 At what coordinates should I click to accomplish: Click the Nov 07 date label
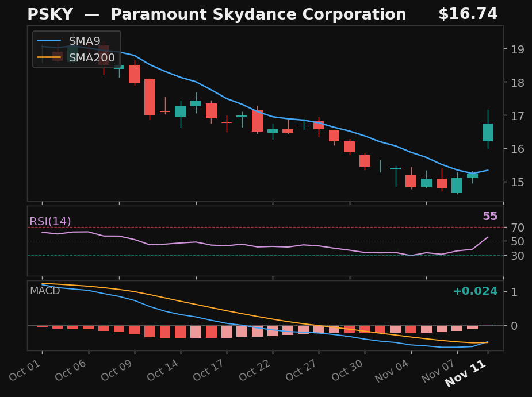pos(439,371)
